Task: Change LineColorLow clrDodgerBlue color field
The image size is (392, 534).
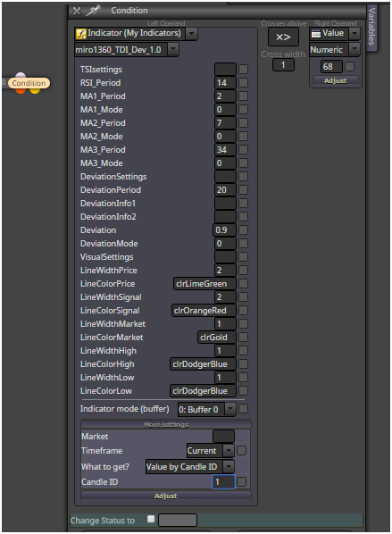Action: [x=203, y=390]
